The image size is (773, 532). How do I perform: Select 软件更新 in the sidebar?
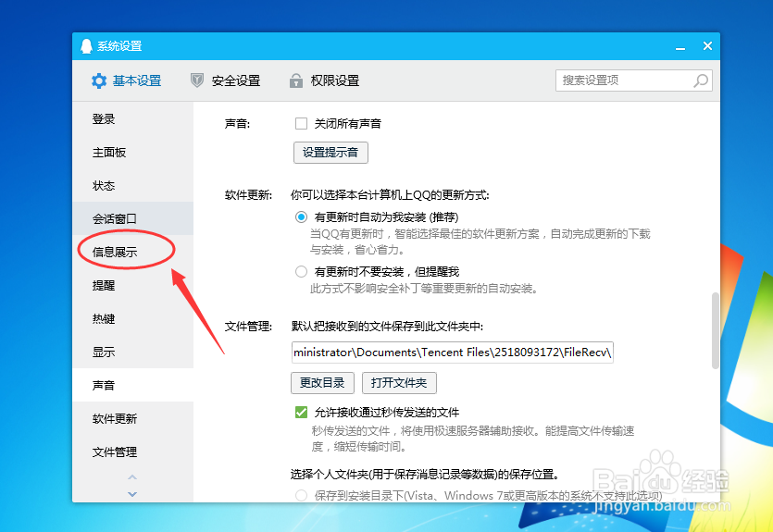point(132,419)
